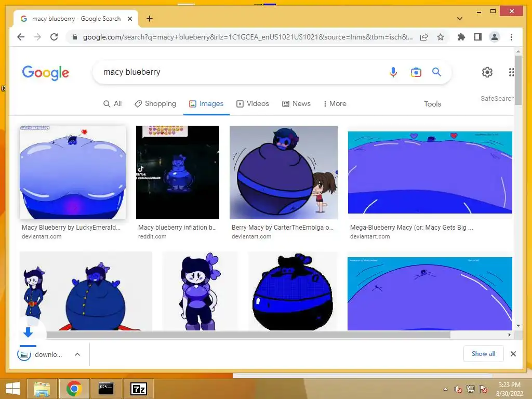Viewport: 532px width, 399px height.
Task: Click the network tray icon
Action: (x=470, y=389)
